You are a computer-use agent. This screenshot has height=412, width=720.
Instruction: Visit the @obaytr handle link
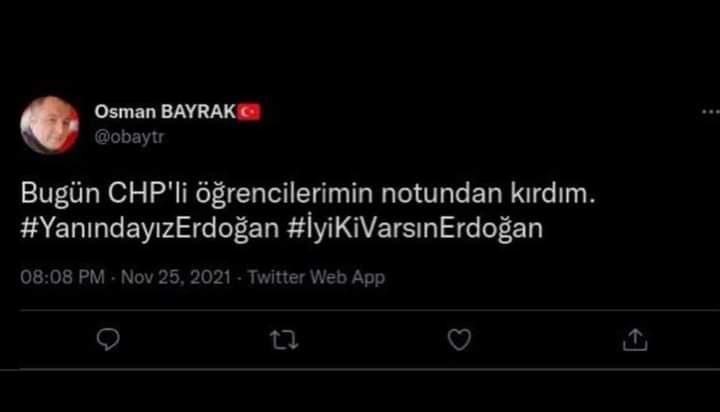click(129, 137)
